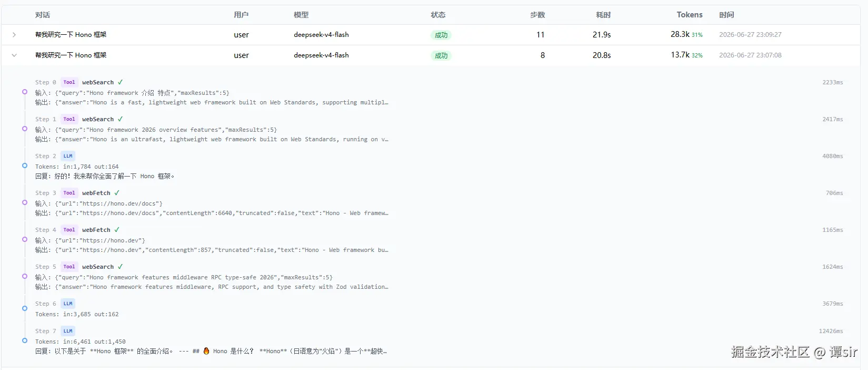
Task: Click the Tokens column header
Action: (x=690, y=15)
